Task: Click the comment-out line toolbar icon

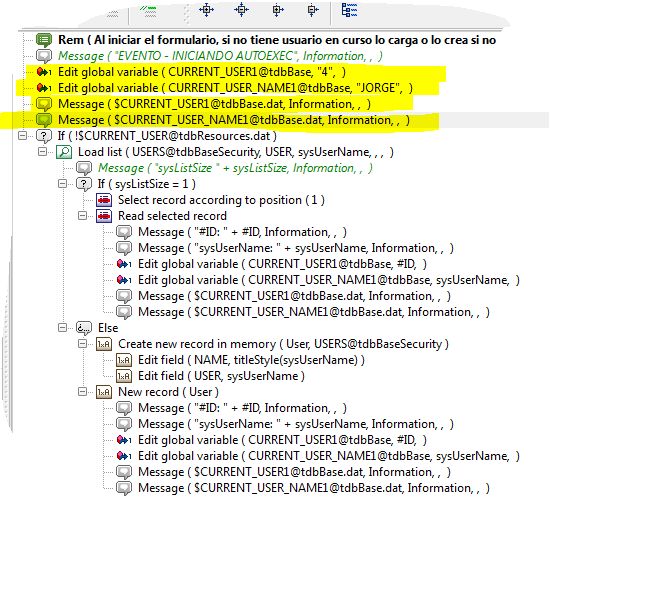Action: pos(148,11)
